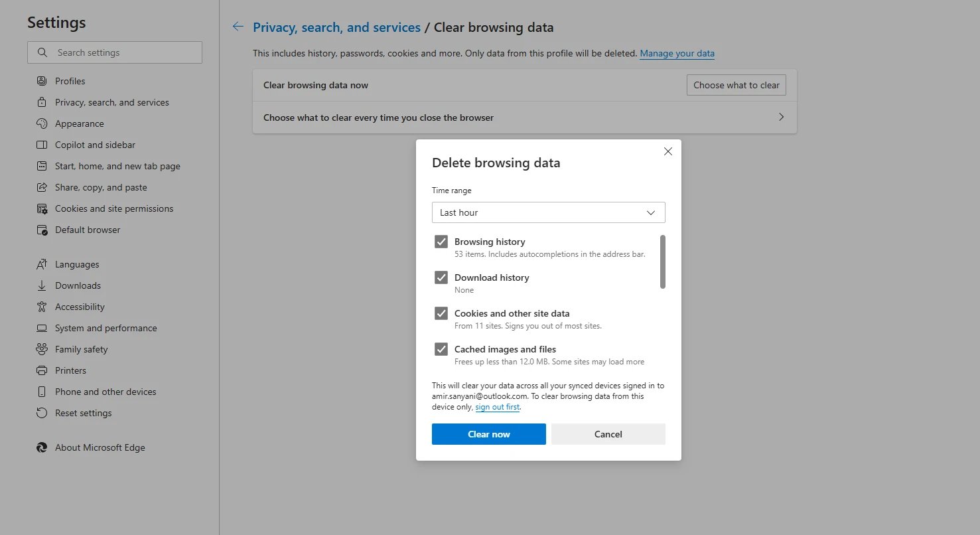Expand Choose what to clear every time row
This screenshot has height=535, width=980.
tap(524, 117)
